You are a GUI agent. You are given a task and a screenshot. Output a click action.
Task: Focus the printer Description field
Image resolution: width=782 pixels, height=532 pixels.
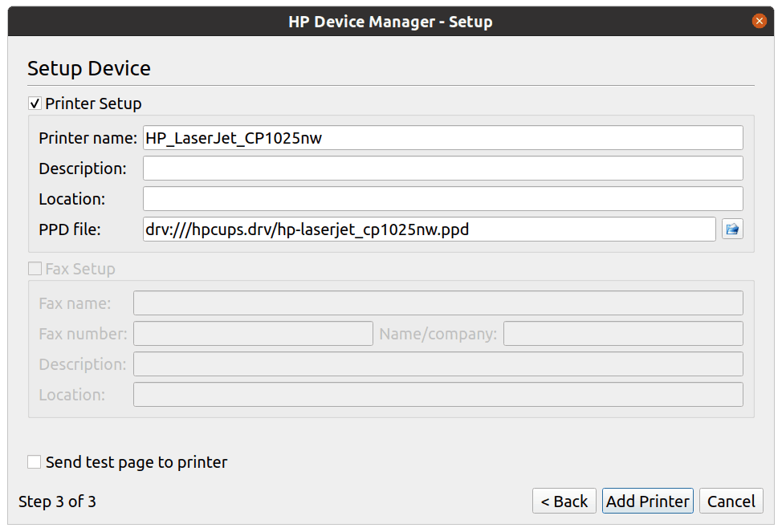point(442,169)
